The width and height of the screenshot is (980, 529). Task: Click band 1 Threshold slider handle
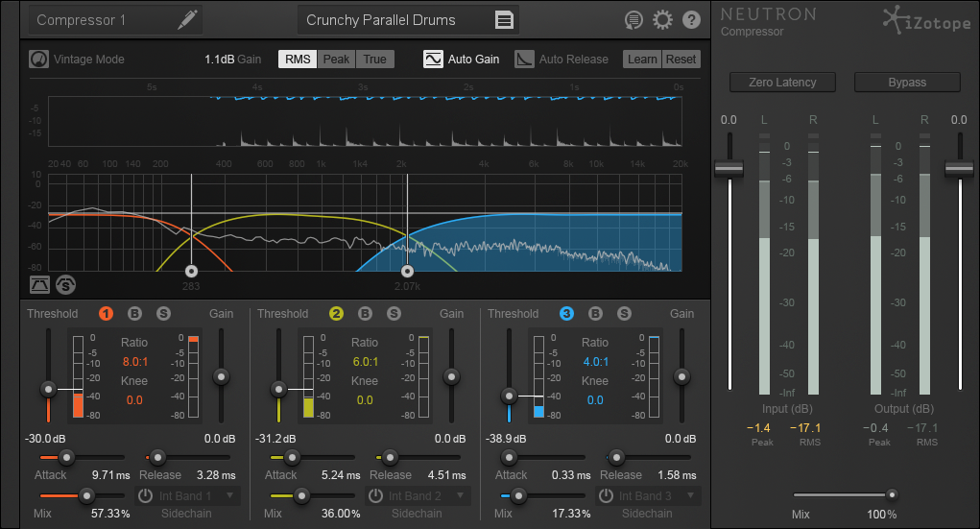(x=48, y=390)
